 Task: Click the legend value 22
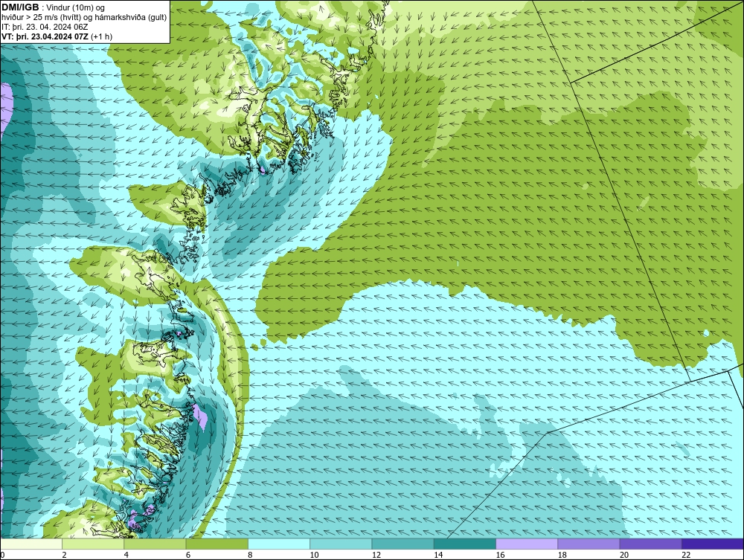pos(686,555)
